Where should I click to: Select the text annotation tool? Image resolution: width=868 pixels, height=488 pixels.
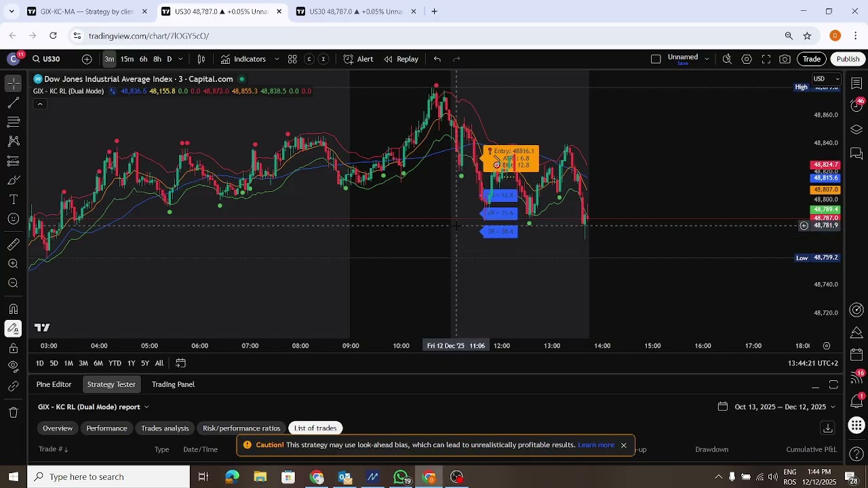coord(13,200)
